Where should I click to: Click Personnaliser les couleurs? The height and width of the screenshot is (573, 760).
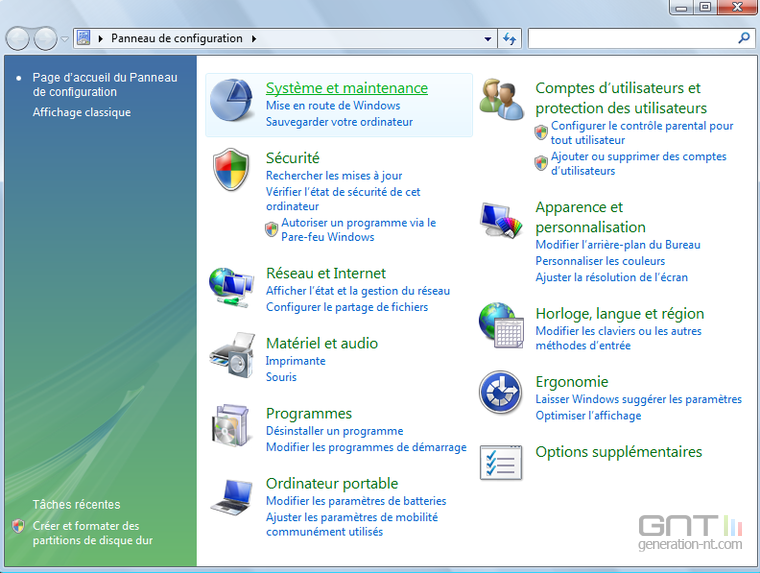point(600,261)
